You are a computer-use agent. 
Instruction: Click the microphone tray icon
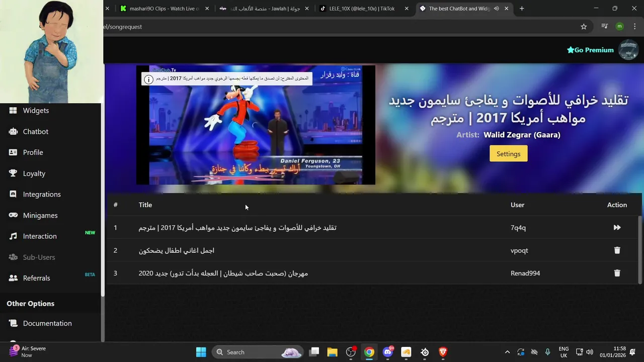[x=548, y=352]
